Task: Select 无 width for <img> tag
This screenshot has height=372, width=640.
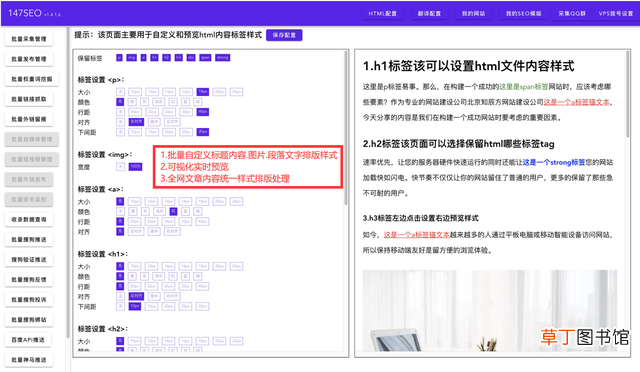Action: (x=120, y=167)
